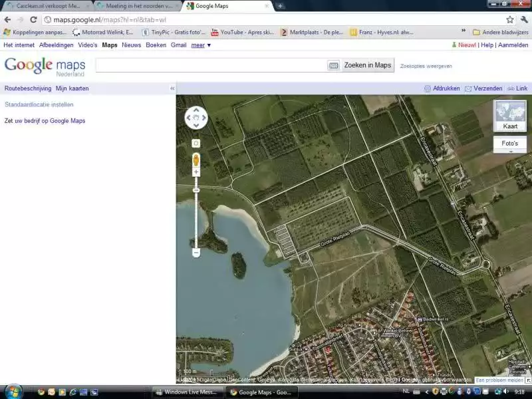Go back with the browser back arrow
Screen dimensions: 532x399
pyautogui.click(x=7, y=20)
